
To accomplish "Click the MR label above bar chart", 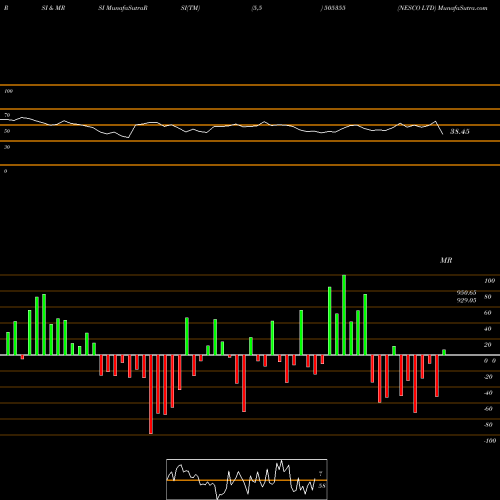I will 446,260.
